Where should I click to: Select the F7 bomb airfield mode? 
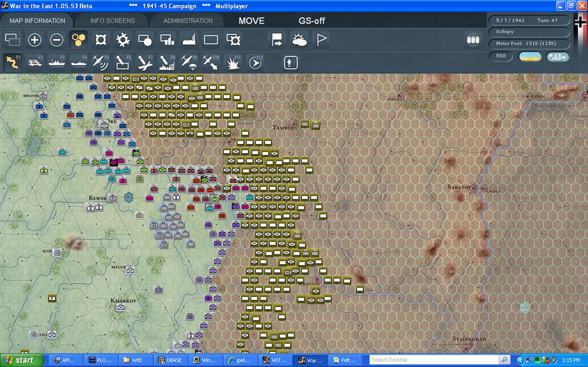coord(145,62)
